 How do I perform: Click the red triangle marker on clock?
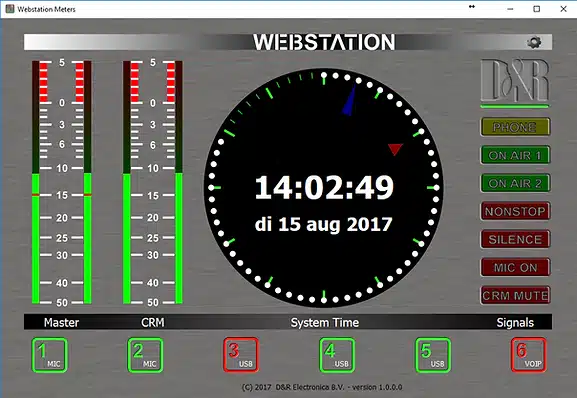pyautogui.click(x=395, y=149)
